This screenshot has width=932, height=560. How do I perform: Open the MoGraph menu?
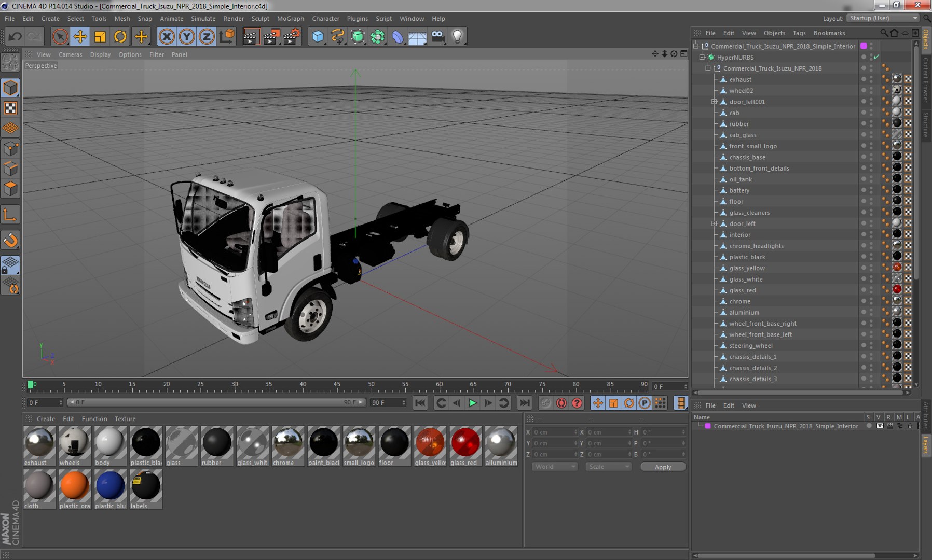coord(291,19)
